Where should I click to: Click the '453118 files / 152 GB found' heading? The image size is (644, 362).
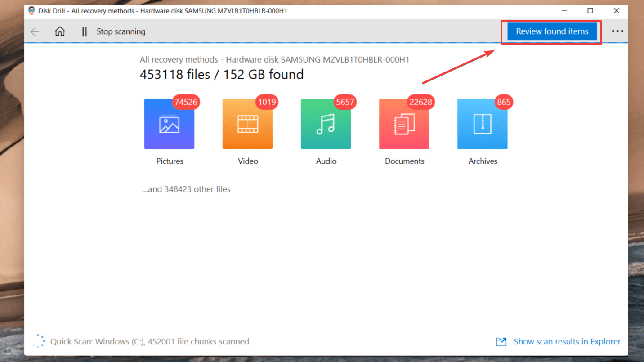(221, 74)
